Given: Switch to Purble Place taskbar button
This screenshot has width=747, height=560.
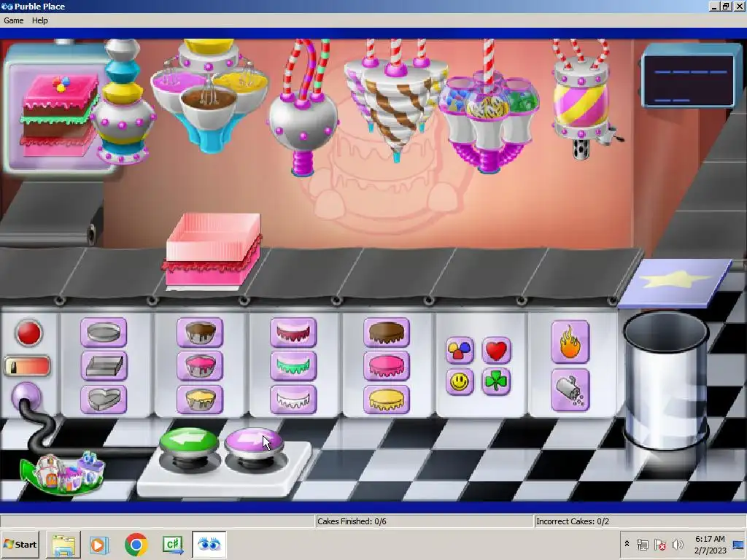Looking at the screenshot, I should (x=209, y=544).
